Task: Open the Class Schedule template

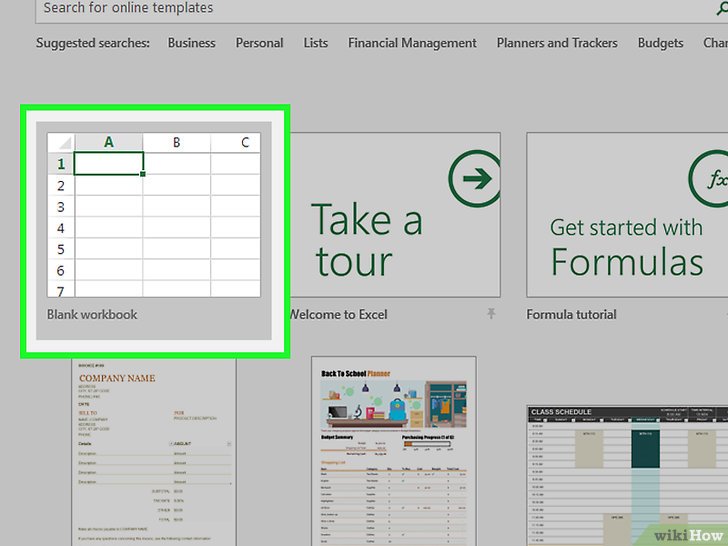Action: pyautogui.click(x=627, y=475)
